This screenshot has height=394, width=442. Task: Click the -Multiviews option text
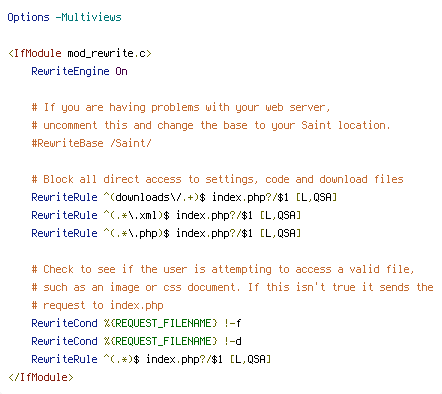tap(88, 17)
